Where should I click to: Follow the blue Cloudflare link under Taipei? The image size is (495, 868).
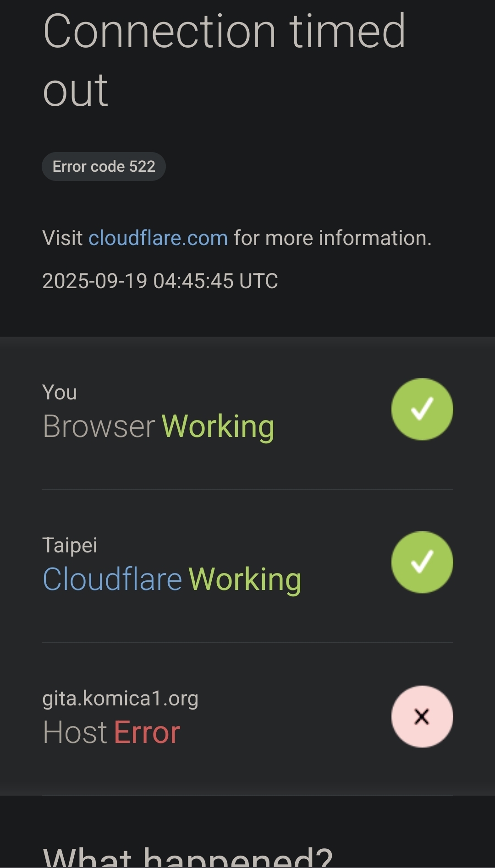point(112,579)
